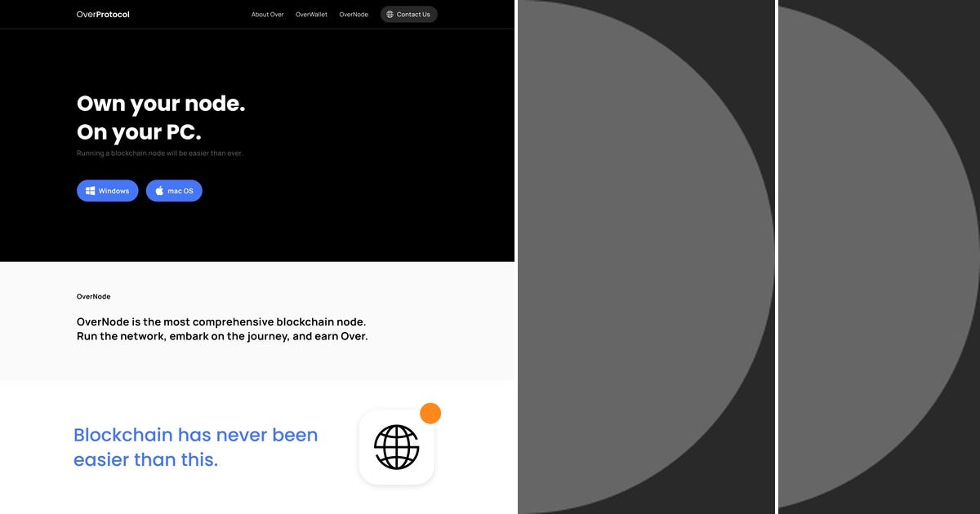This screenshot has width=980, height=514.
Task: Download the mac OS version
Action: [x=174, y=190]
